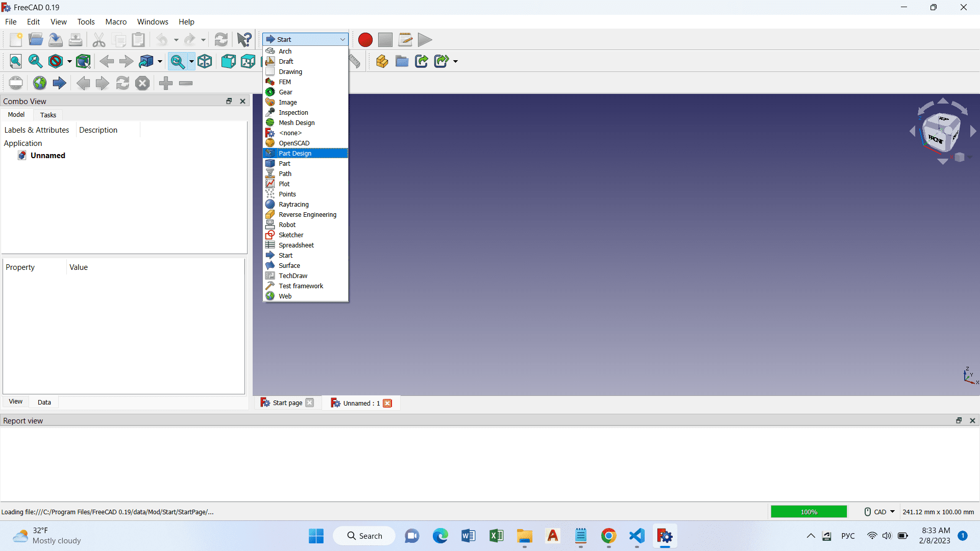Switch to the Tasks tab
This screenshot has height=551, width=980.
point(48,115)
